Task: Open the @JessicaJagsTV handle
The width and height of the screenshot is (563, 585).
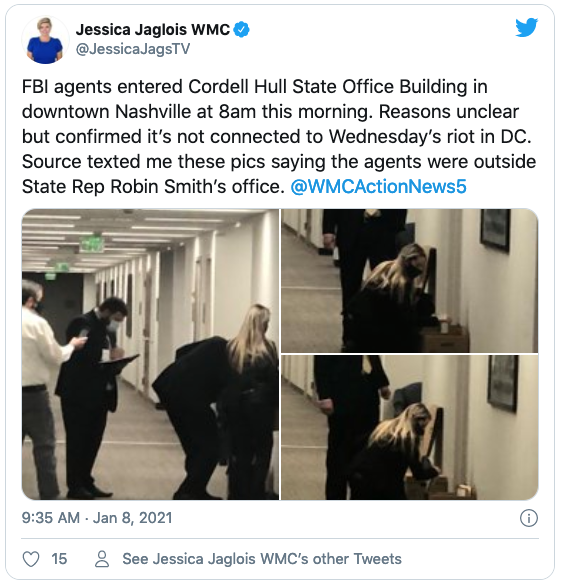Action: [133, 49]
